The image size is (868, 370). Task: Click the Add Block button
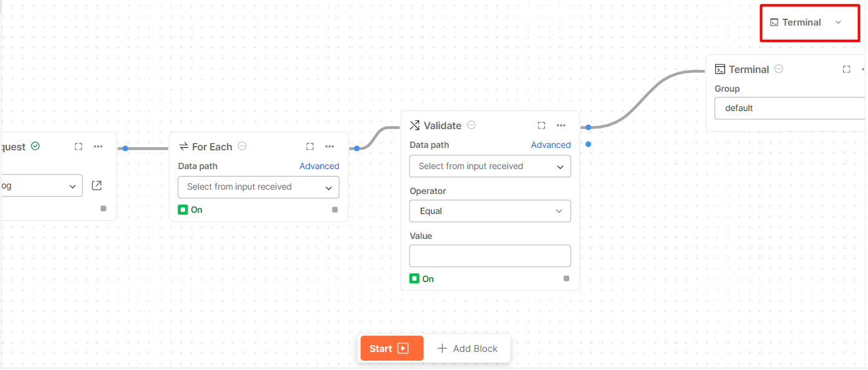(x=468, y=349)
